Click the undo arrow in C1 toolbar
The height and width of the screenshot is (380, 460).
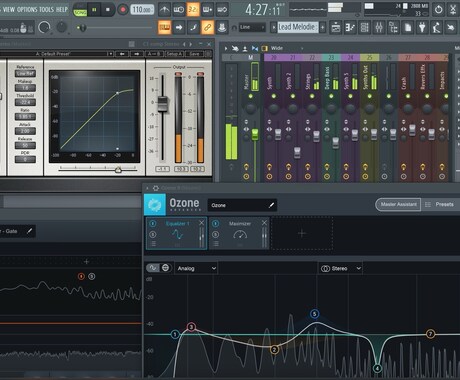(x=122, y=54)
